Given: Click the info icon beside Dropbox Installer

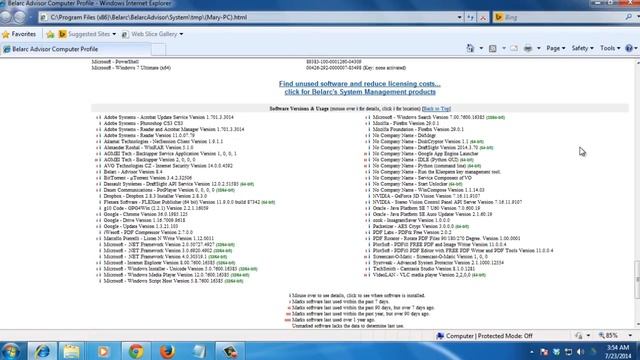Looking at the screenshot, I should click(x=100, y=196).
